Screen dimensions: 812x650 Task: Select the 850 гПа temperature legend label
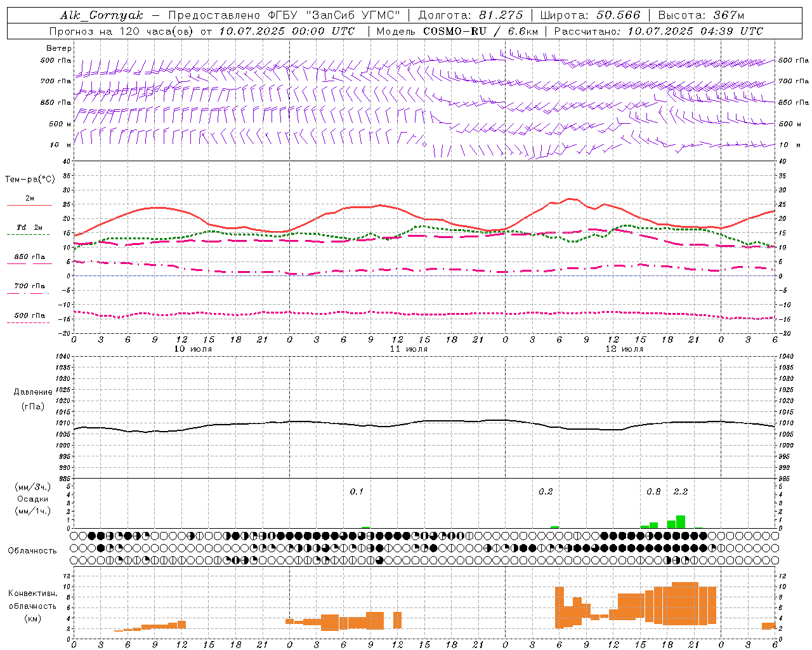pyautogui.click(x=30, y=257)
